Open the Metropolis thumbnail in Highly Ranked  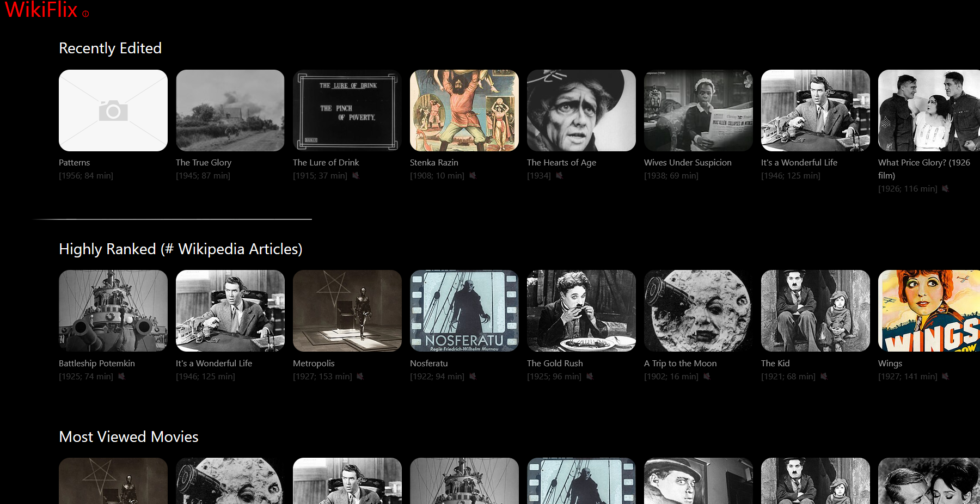[x=347, y=311]
